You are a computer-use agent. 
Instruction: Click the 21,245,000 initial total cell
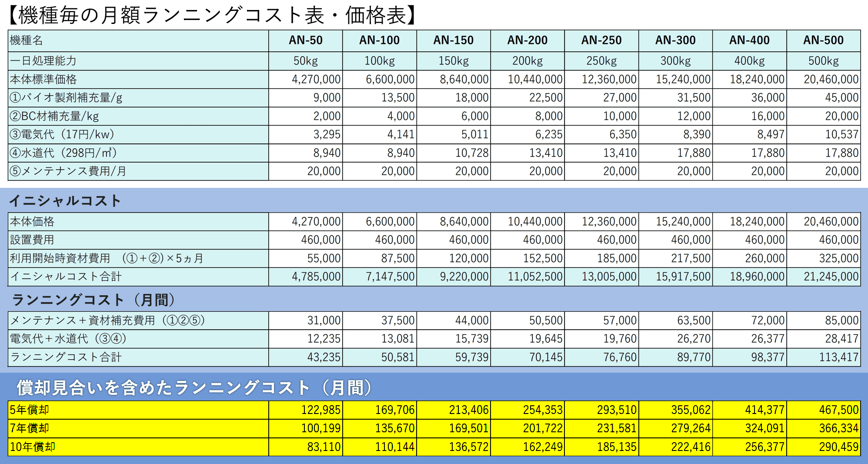tap(824, 277)
